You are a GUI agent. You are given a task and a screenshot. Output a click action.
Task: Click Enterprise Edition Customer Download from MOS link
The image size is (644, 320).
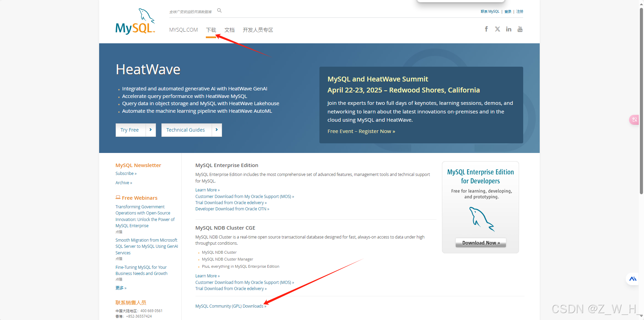coord(244,197)
